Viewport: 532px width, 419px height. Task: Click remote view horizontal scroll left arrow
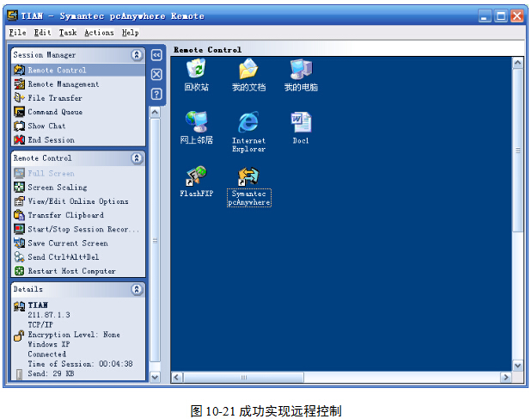point(177,377)
